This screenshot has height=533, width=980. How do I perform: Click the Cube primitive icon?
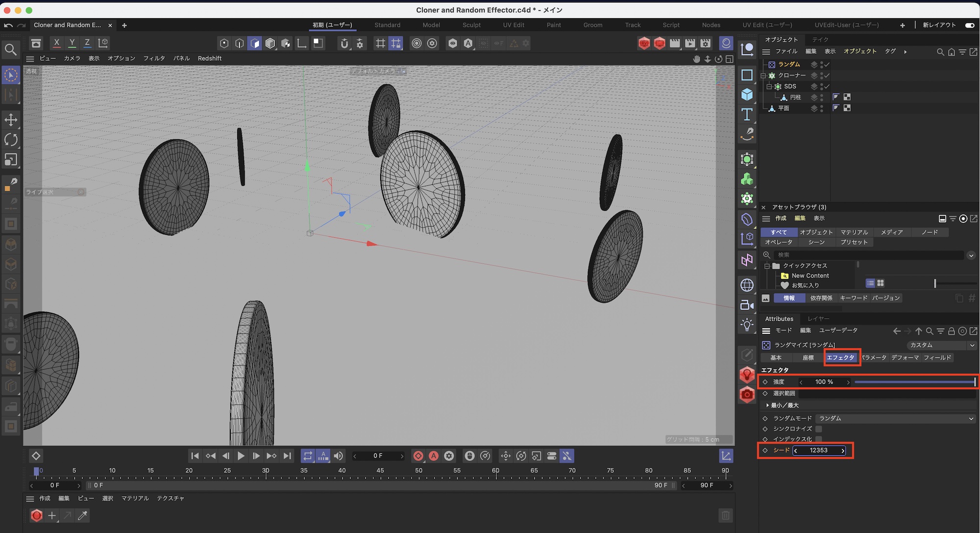coord(747,95)
